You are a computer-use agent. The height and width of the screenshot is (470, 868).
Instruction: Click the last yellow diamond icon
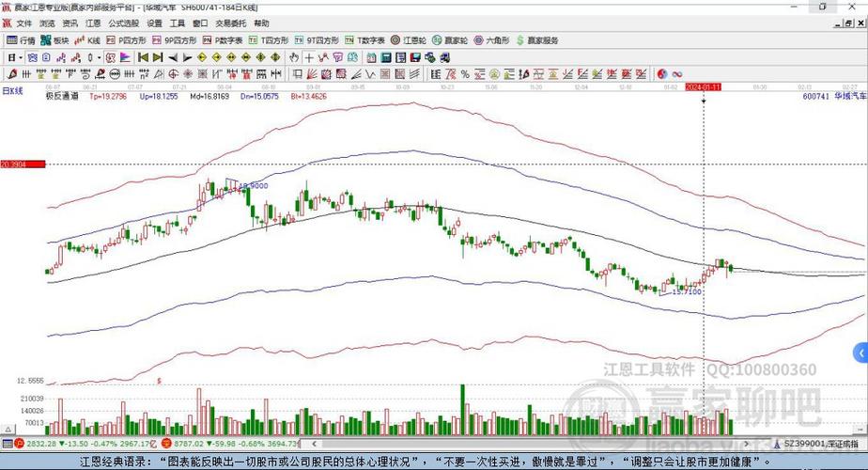coord(275,57)
